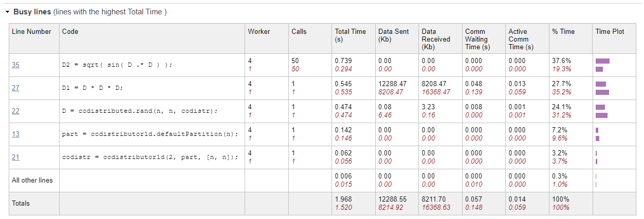Screen dimensions: 644x219
Task: Open line number 13 link
Action: click(x=15, y=134)
